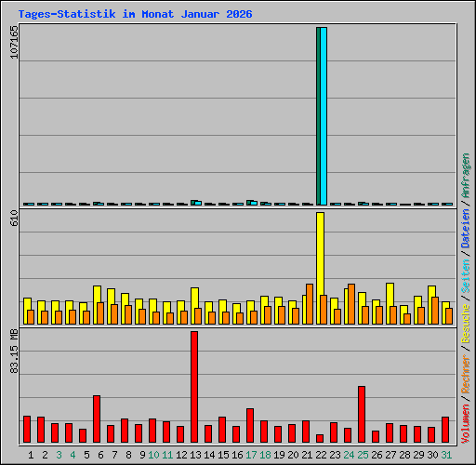The image size is (476, 465).
Task: Click day label 1 on the x-axis
Action: [x=31, y=455]
